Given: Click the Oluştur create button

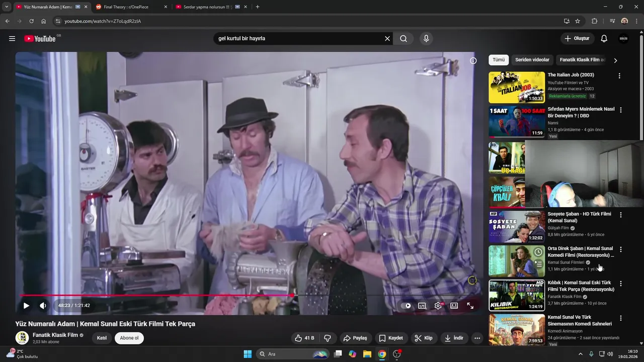Looking at the screenshot, I should click(x=578, y=39).
